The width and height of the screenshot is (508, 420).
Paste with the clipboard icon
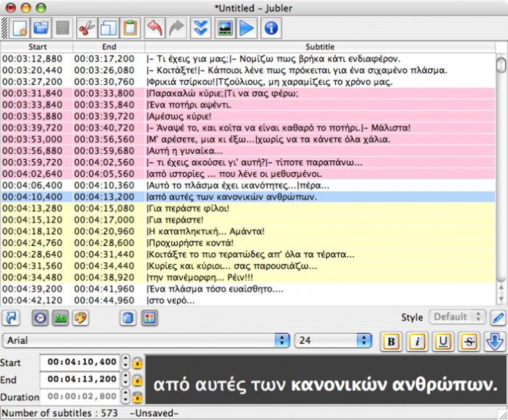(x=130, y=28)
